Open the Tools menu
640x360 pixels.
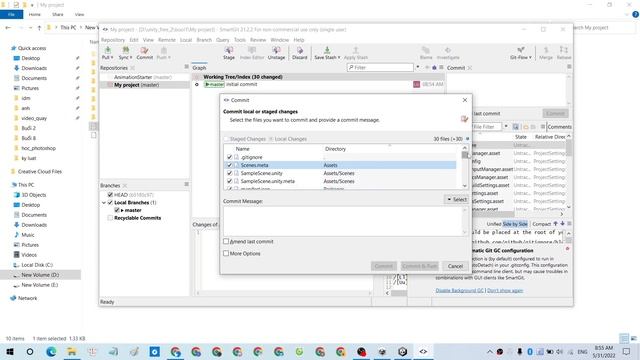tap(240, 40)
